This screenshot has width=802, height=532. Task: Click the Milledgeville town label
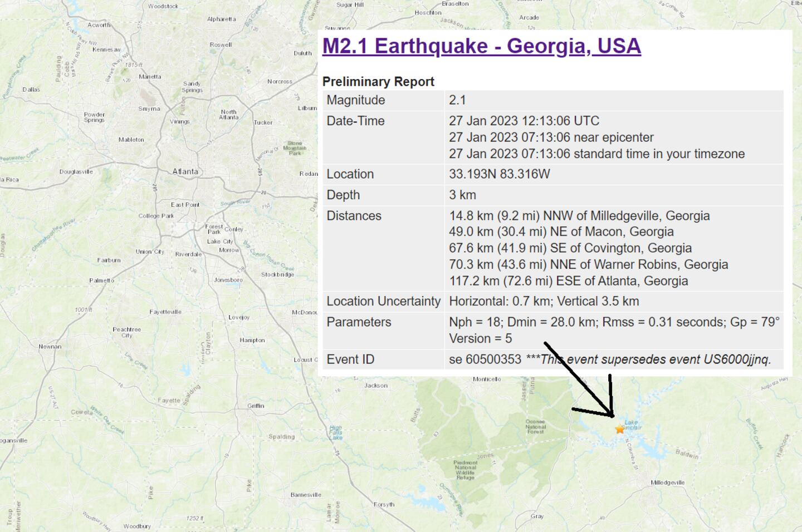[x=667, y=482]
